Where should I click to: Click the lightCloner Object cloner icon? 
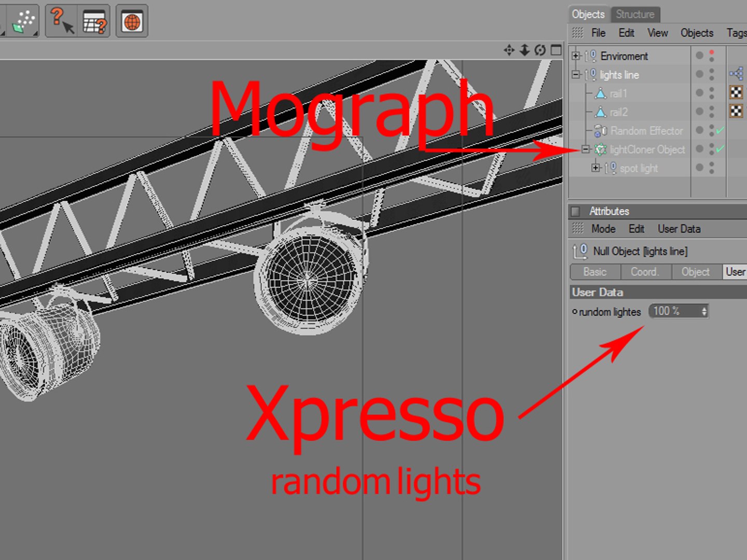click(x=601, y=149)
